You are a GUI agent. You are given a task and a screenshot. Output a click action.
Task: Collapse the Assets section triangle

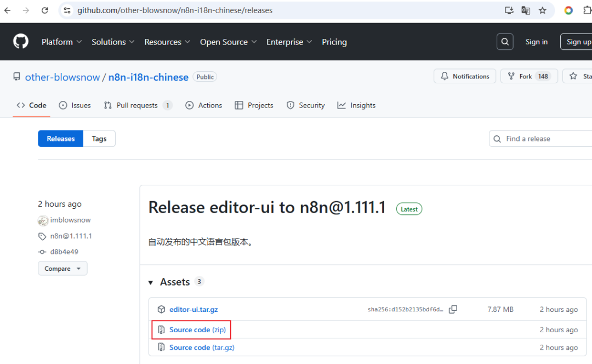pos(151,282)
